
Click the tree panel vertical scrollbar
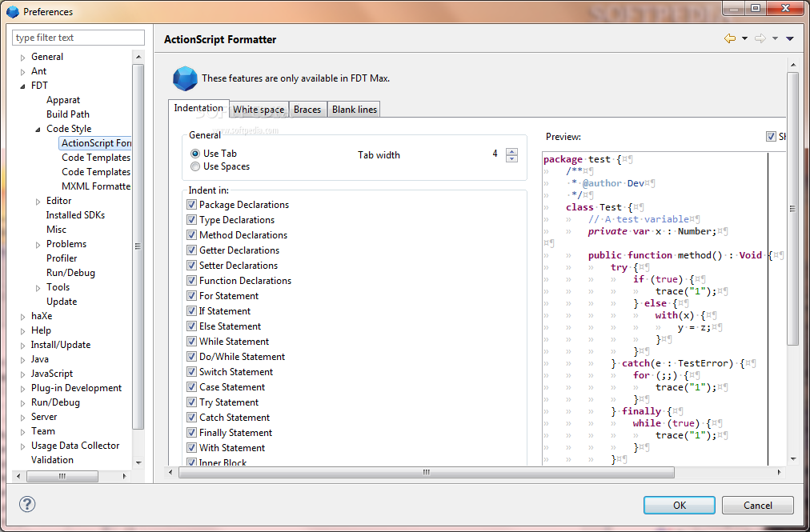pos(138,246)
